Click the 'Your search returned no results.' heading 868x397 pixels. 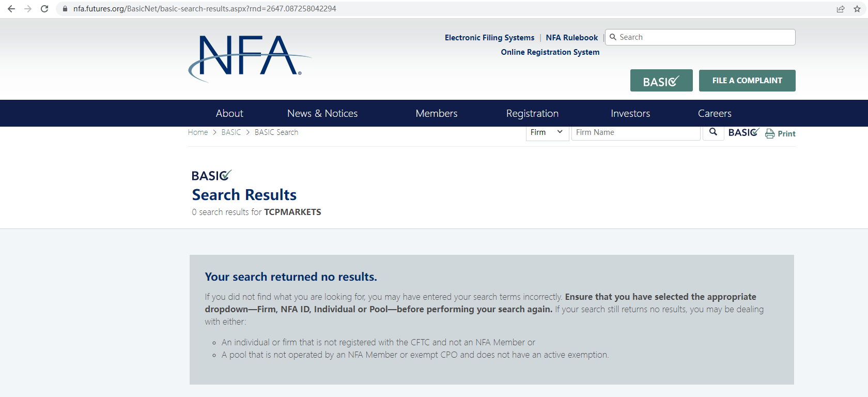(291, 277)
